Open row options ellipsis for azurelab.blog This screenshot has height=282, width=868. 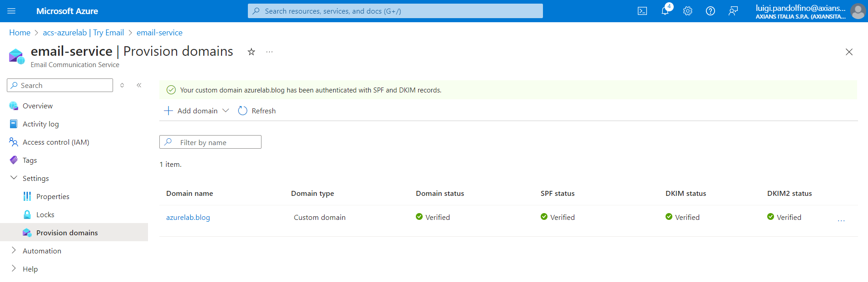click(841, 220)
